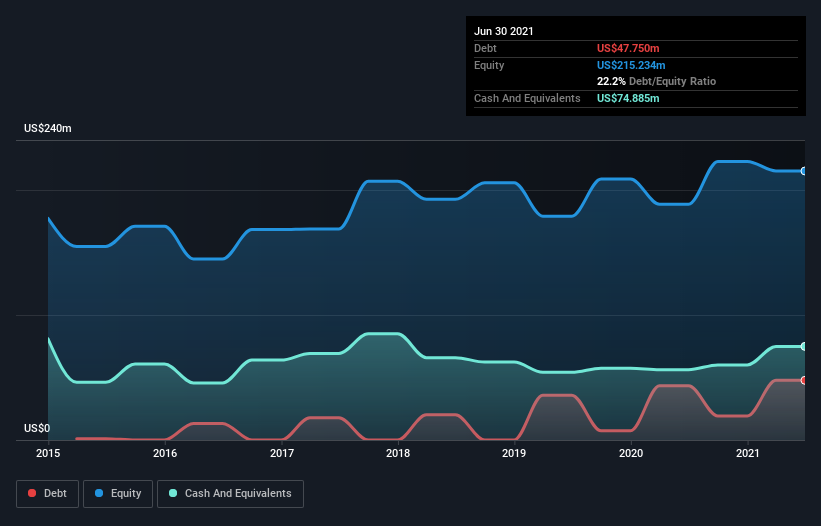Click the tooltip Cash And Equivalents label
The image size is (821, 526).
527,98
